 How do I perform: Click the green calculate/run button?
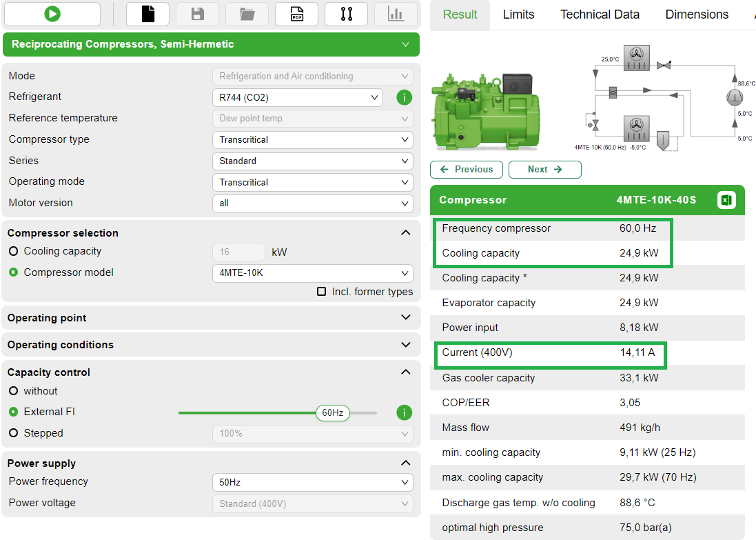pyautogui.click(x=50, y=14)
